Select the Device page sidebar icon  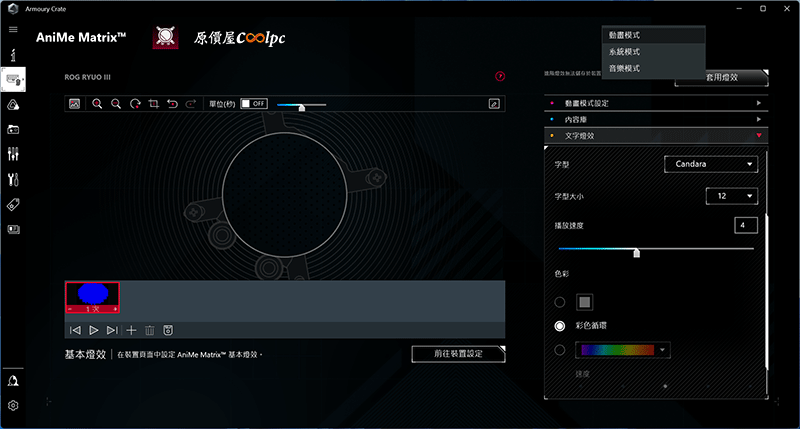coord(13,80)
